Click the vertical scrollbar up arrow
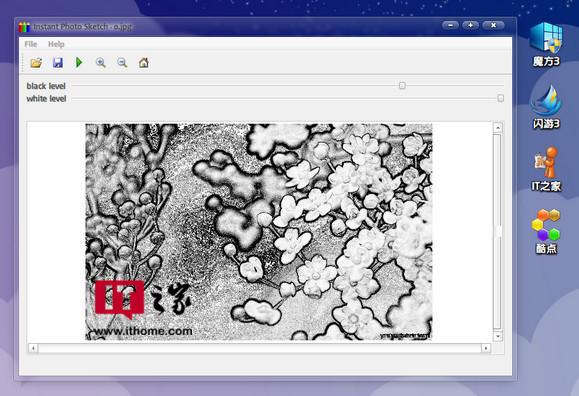The width and height of the screenshot is (579, 396). (x=498, y=128)
